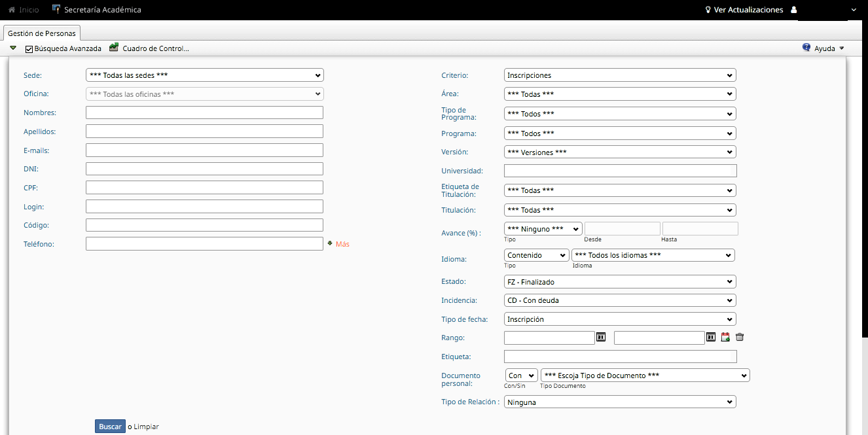
Task: Click the blue Ayuda help icon
Action: click(x=806, y=48)
